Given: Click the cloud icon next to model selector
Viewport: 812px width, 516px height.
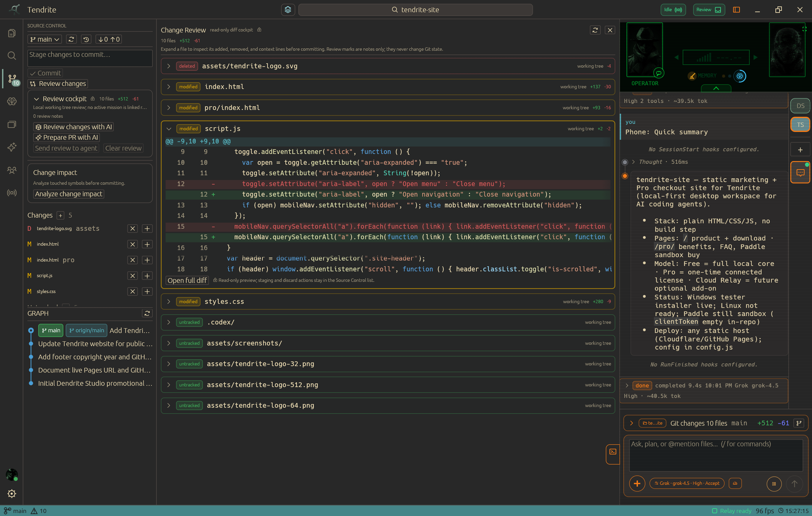Looking at the screenshot, I should 735,484.
